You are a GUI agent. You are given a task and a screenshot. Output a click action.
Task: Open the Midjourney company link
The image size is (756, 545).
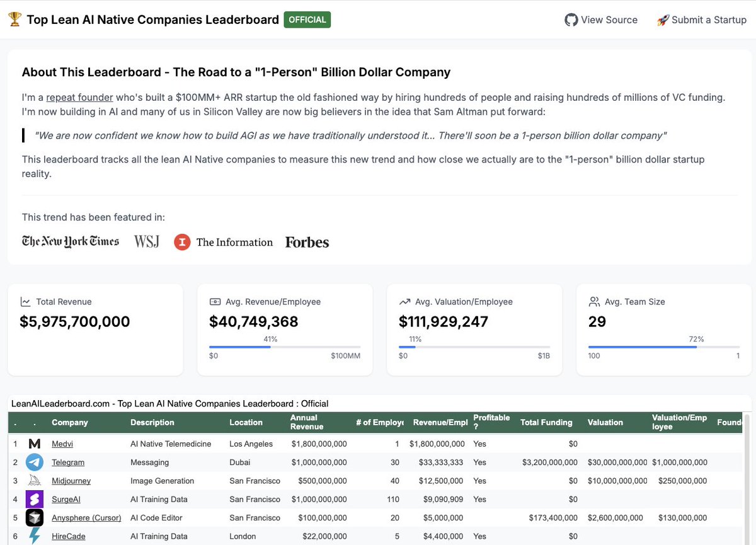coord(71,481)
